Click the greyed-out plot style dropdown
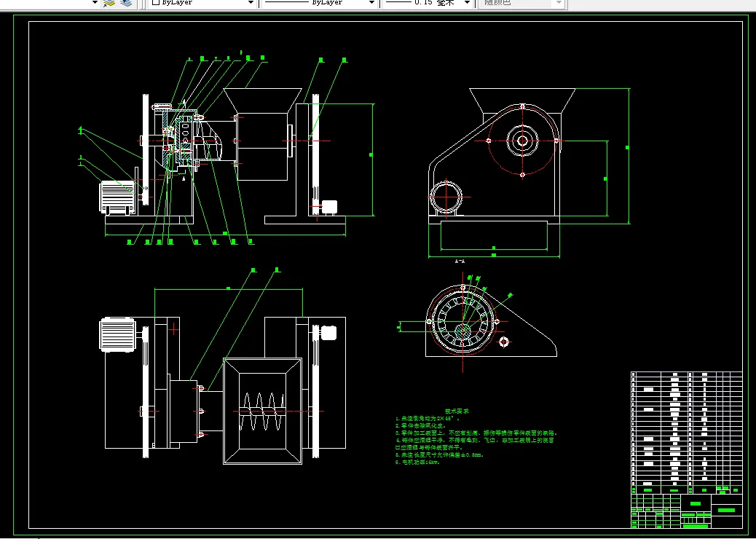 tap(521, 3)
